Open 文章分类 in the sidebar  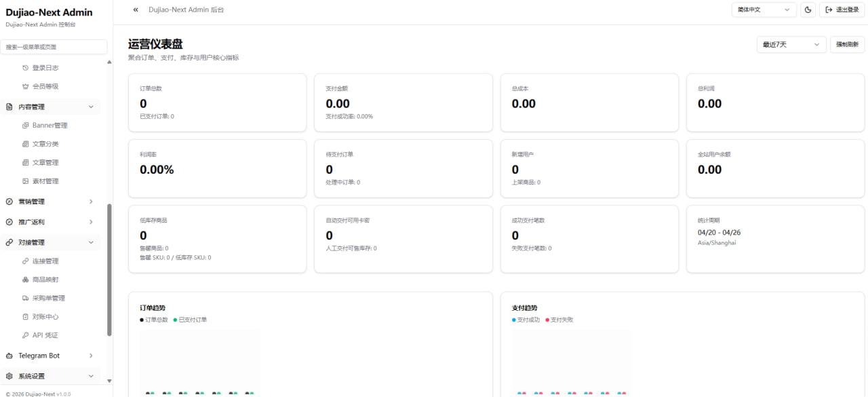pyautogui.click(x=45, y=144)
